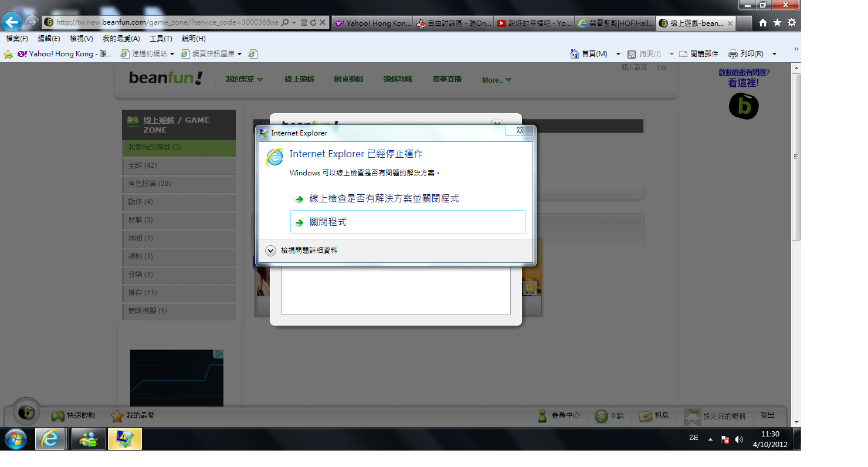This screenshot has height=467, width=868.
Task: Click the 快速啟動 gamepad icon
Action: click(57, 416)
